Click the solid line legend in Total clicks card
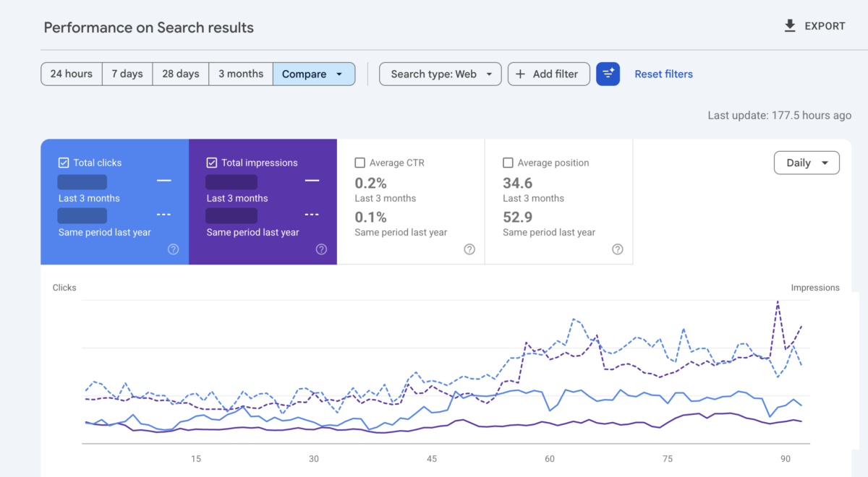This screenshot has height=477, width=868. click(163, 181)
